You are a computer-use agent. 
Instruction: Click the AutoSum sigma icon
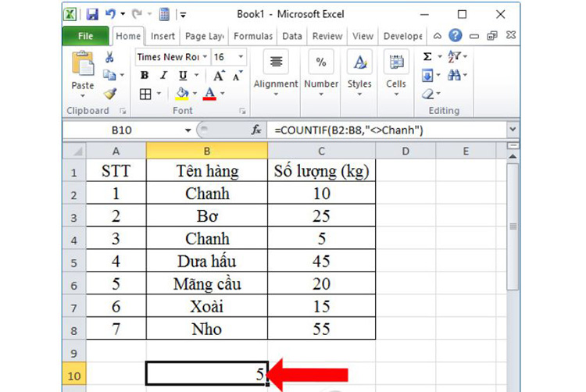tap(427, 57)
